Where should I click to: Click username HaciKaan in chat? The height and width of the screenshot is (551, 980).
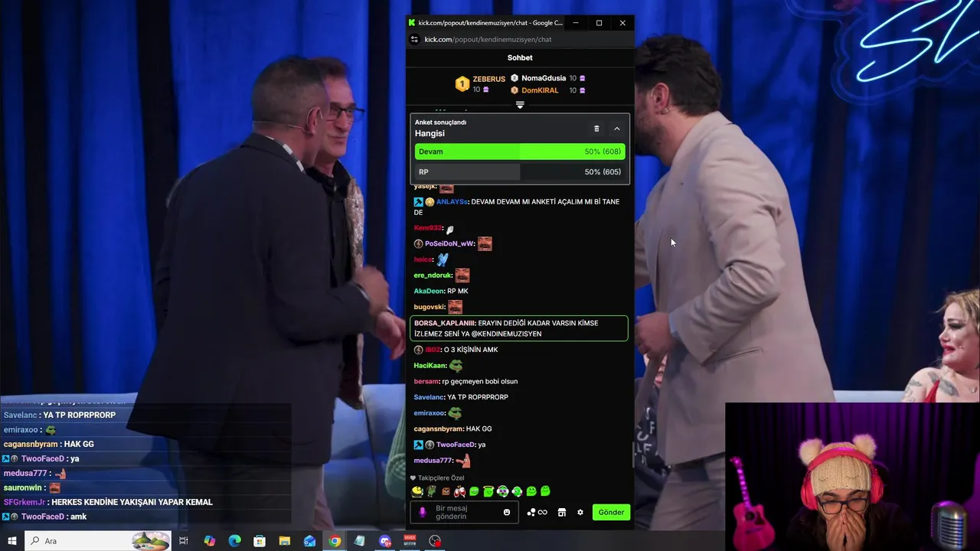(430, 365)
